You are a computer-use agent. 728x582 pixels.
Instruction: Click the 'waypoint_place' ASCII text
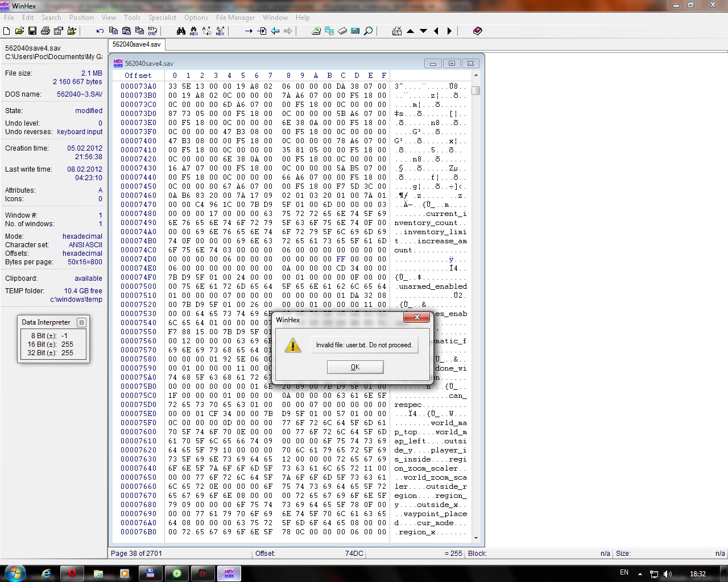coord(435,514)
